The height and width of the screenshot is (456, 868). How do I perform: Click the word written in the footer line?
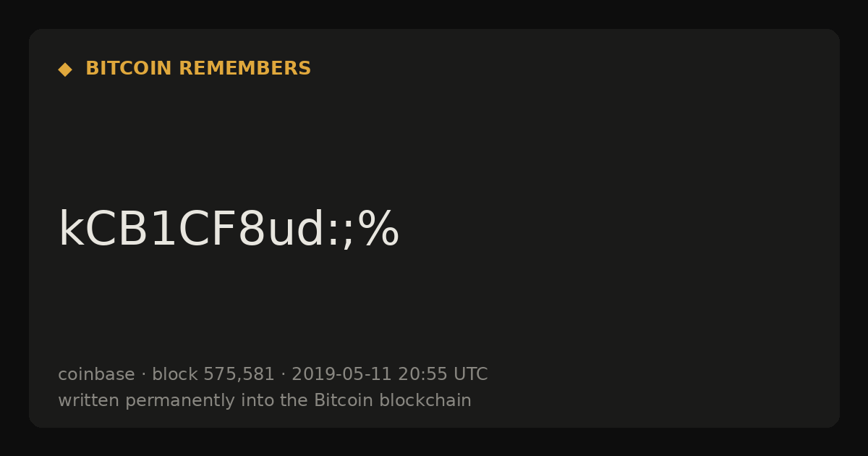point(89,400)
